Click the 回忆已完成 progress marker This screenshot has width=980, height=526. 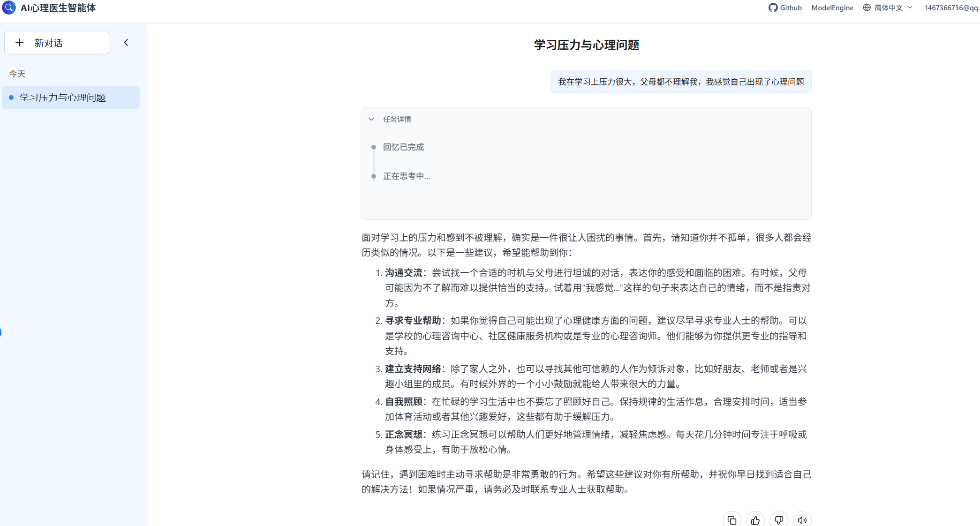click(x=403, y=147)
